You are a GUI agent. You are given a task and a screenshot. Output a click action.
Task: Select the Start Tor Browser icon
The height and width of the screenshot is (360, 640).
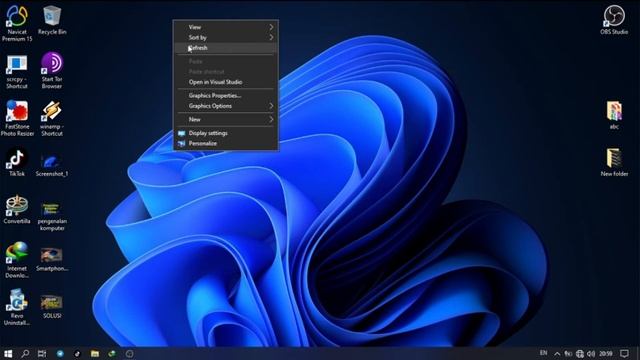pyautogui.click(x=52, y=70)
